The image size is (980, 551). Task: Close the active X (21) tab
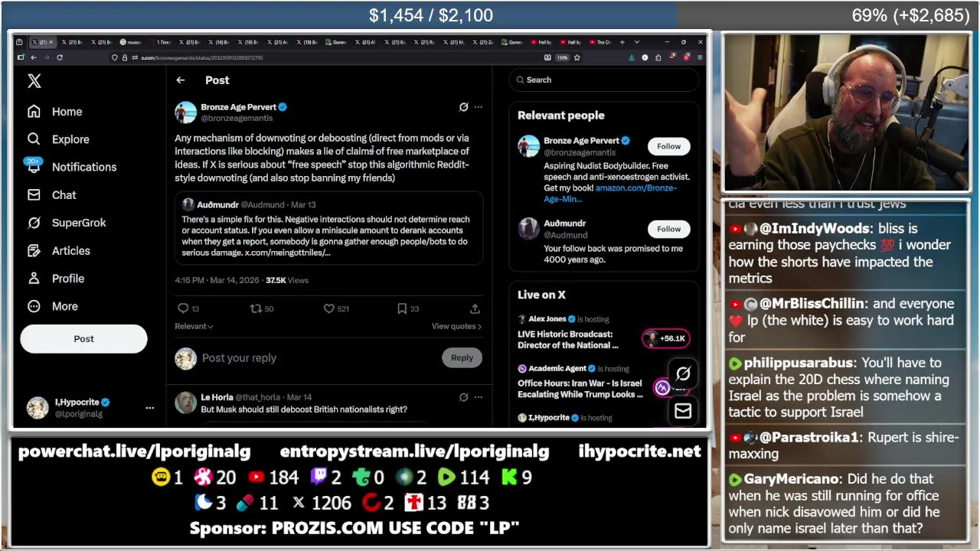tap(51, 42)
